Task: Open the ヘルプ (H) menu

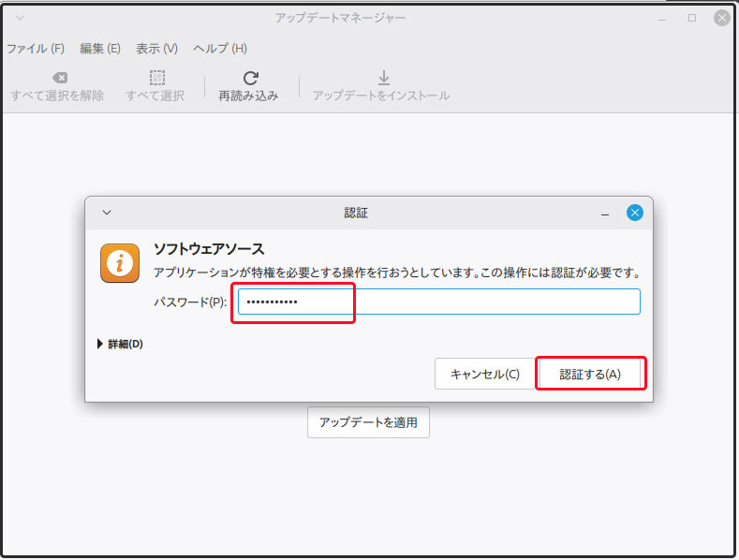Action: click(219, 49)
